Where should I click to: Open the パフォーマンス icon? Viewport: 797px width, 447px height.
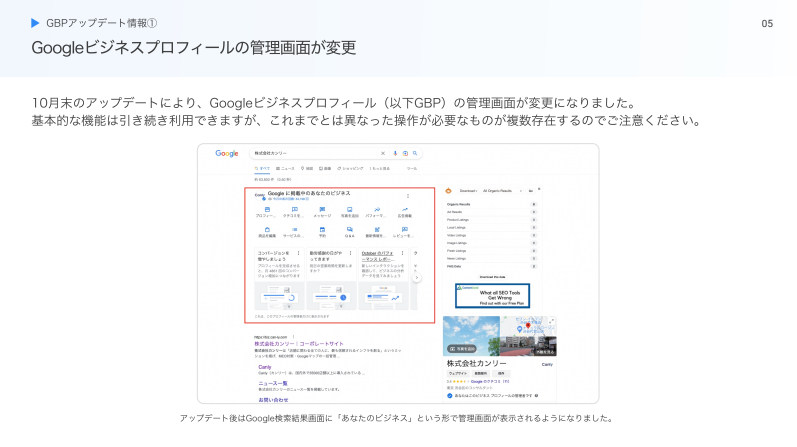[x=377, y=210]
